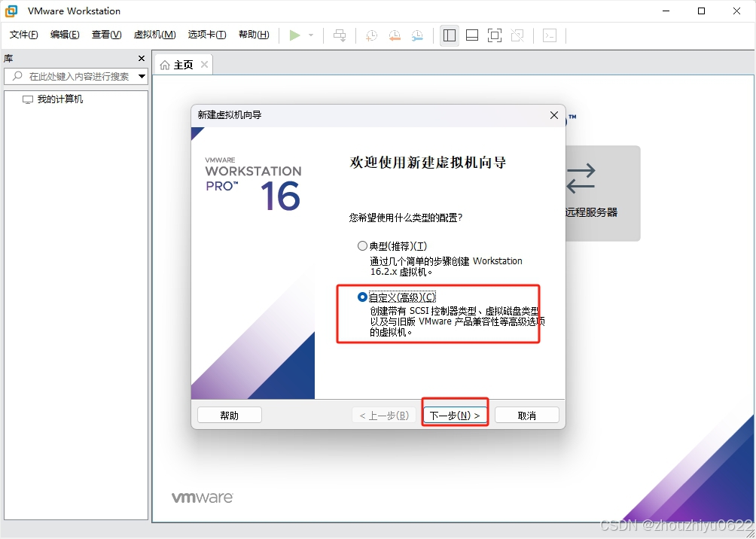This screenshot has height=539, width=756.
Task: Click the 主页 tab label
Action: coord(183,65)
